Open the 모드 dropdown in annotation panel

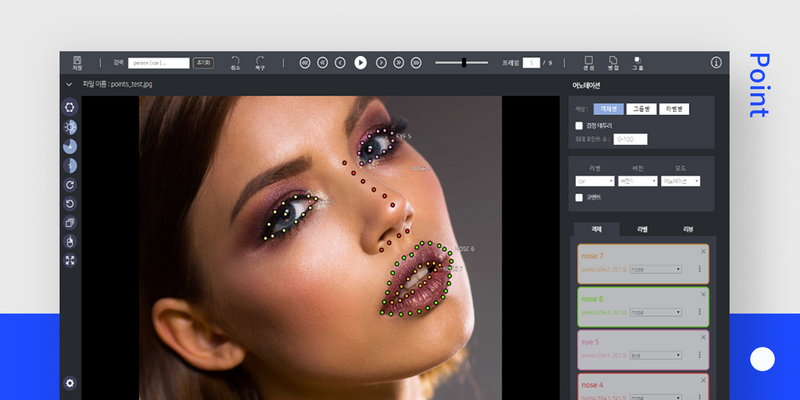pyautogui.click(x=680, y=181)
